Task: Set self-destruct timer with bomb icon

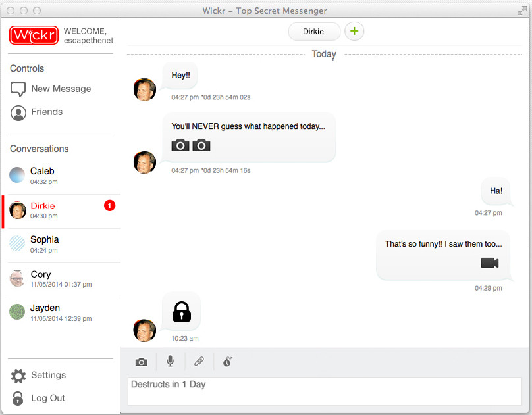Action: click(x=227, y=362)
